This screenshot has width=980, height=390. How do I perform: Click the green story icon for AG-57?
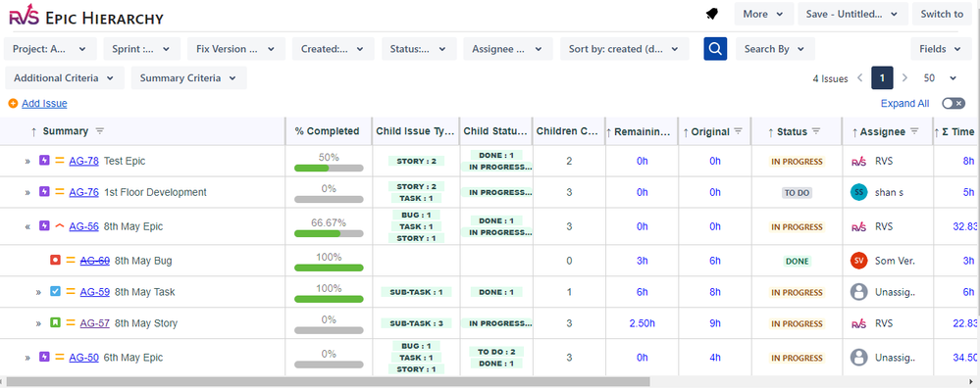click(55, 323)
